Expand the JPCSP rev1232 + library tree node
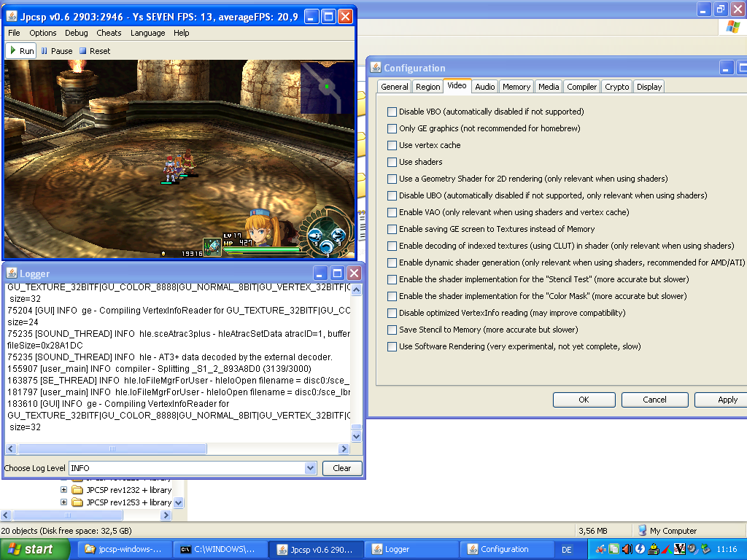The width and height of the screenshot is (747, 560). (x=64, y=490)
